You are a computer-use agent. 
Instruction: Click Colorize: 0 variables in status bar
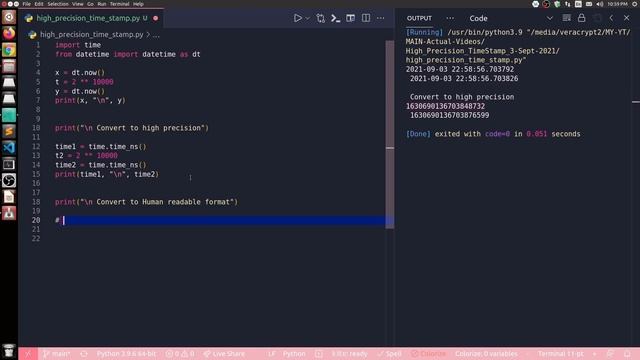coord(486,354)
